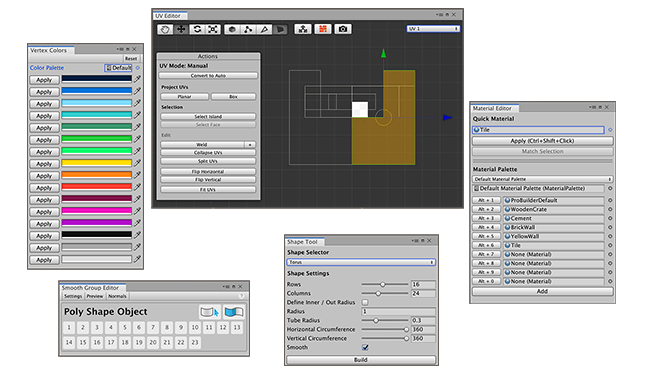
Task: Open the UV 1 channel dropdown
Action: [433, 29]
